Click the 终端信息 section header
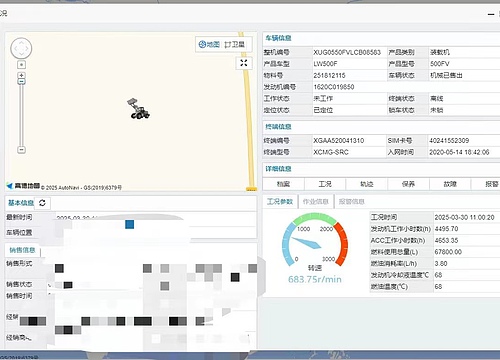 pos(278,127)
